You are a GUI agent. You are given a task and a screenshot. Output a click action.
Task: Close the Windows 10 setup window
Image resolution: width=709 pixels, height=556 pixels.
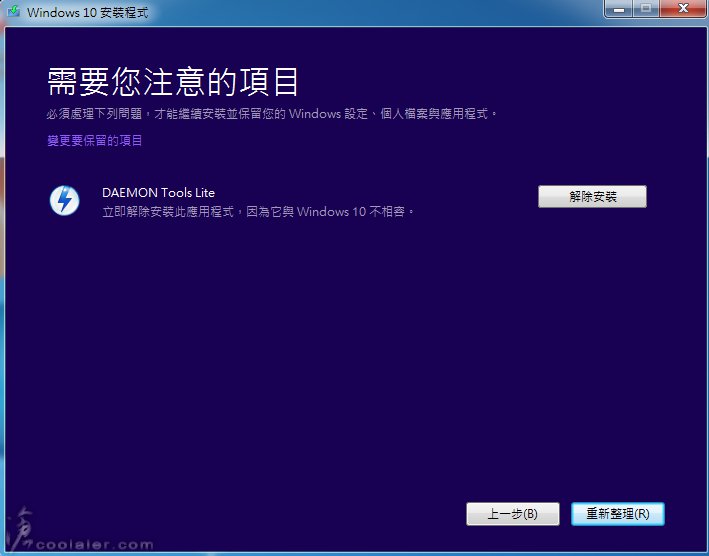click(x=683, y=9)
